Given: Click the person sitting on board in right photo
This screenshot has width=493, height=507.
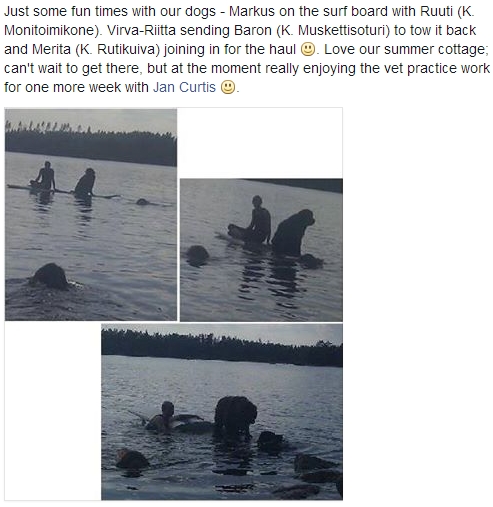Looking at the screenshot, I should (x=258, y=220).
